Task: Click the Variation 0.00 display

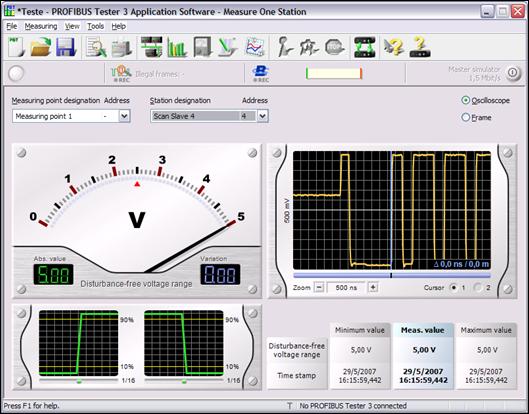Action: [220, 274]
